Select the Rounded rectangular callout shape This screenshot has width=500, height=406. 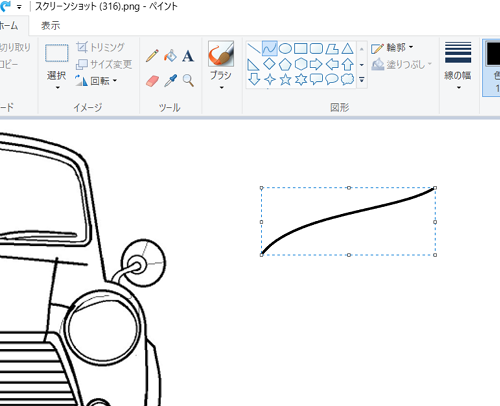(316, 80)
